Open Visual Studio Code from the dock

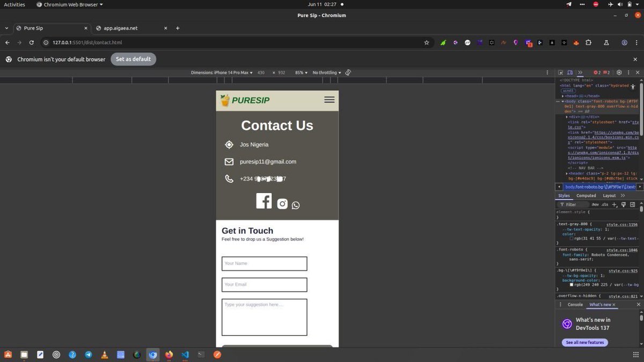tap(185, 354)
